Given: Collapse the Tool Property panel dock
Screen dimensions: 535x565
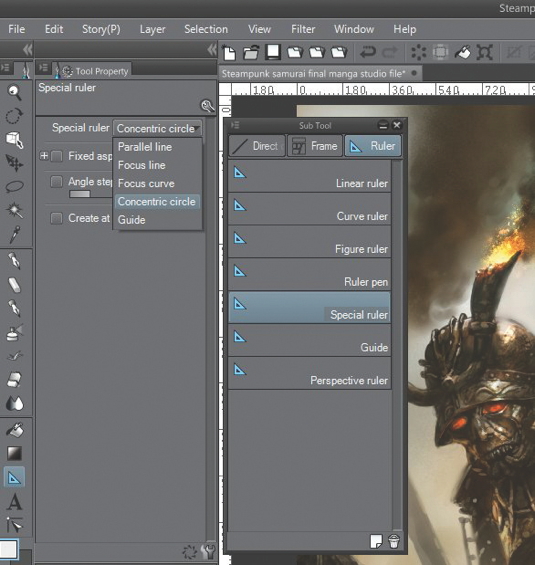Looking at the screenshot, I should pyautogui.click(x=212, y=50).
